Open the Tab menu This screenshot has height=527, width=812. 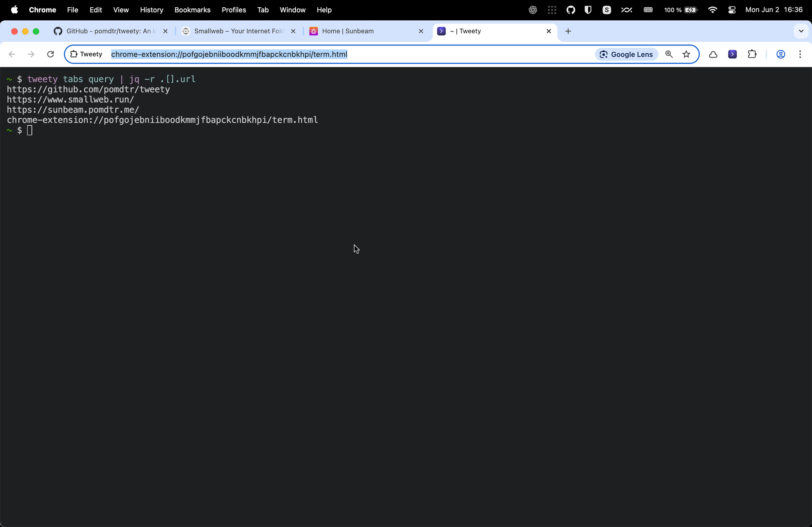(263, 10)
